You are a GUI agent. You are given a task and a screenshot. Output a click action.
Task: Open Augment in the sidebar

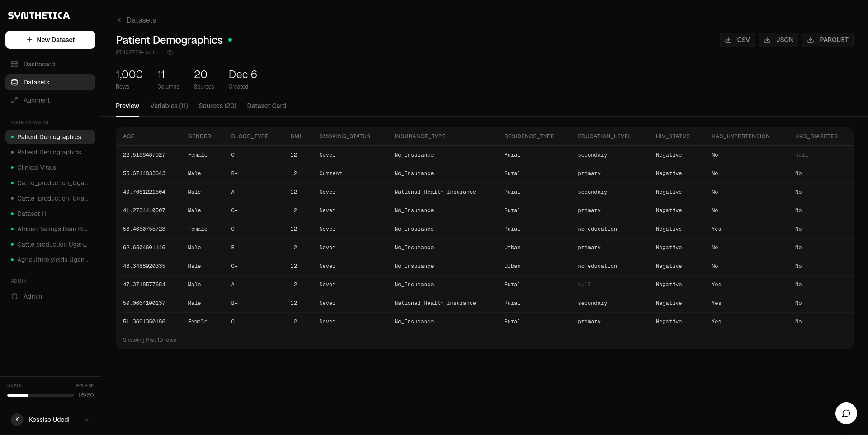pyautogui.click(x=50, y=100)
